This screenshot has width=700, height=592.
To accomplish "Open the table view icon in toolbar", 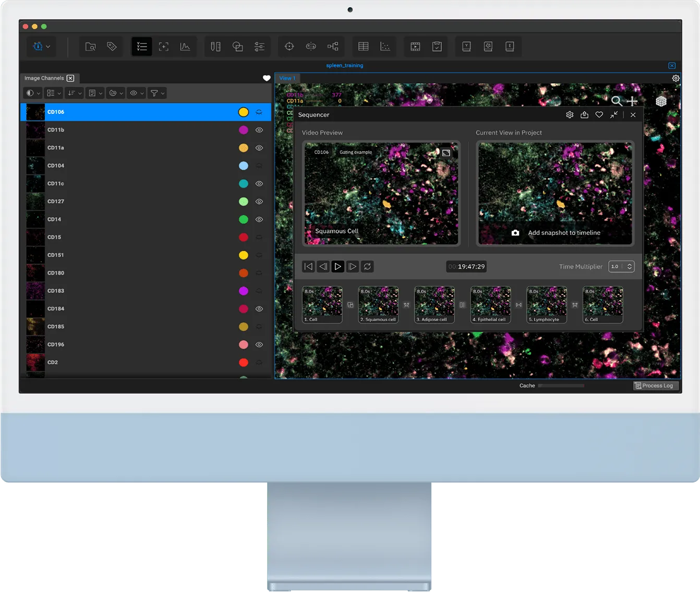I will [364, 46].
